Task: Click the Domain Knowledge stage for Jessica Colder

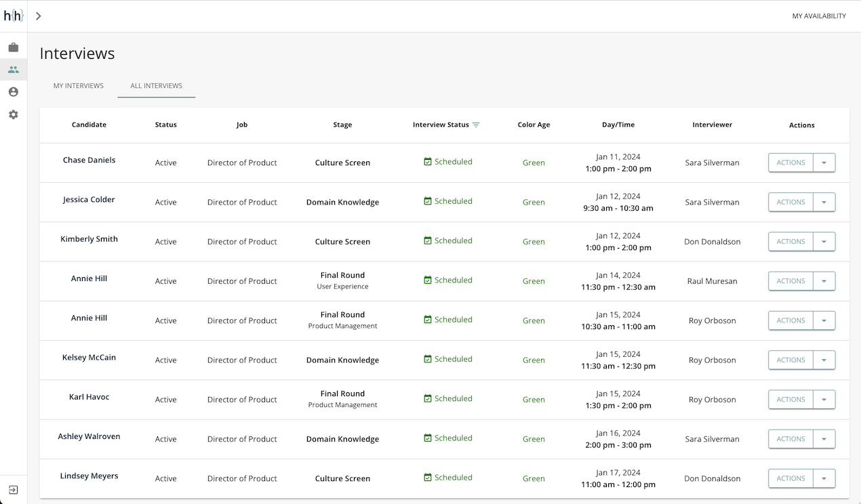Action: [342, 202]
